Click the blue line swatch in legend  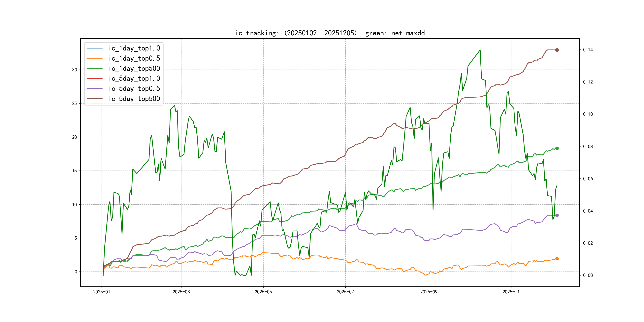click(94, 48)
